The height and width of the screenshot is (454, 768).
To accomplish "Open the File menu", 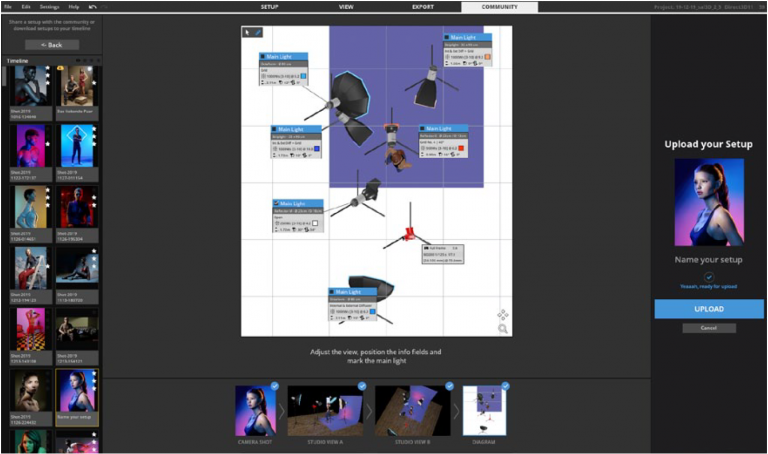I will tap(8, 7).
